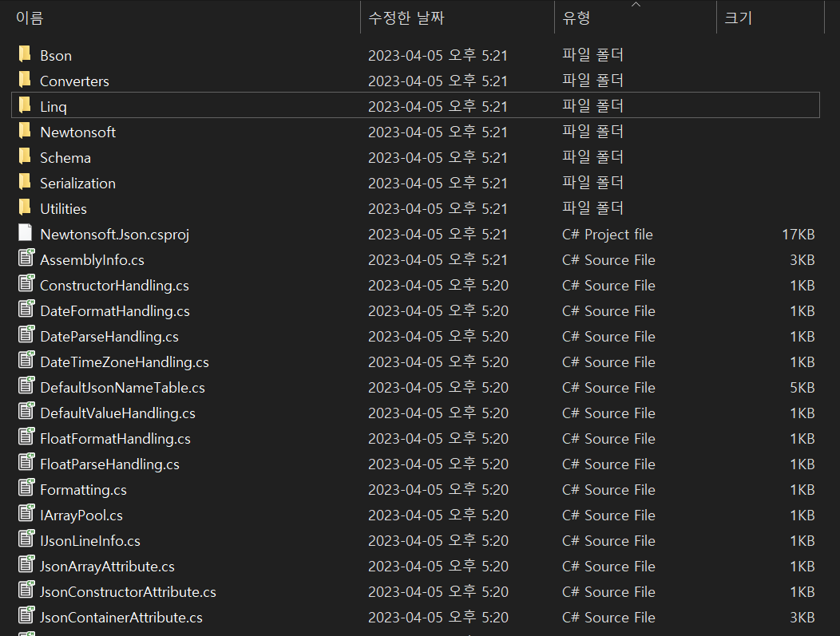Click the Schema folder icon
840x636 pixels.
pyautogui.click(x=25, y=156)
